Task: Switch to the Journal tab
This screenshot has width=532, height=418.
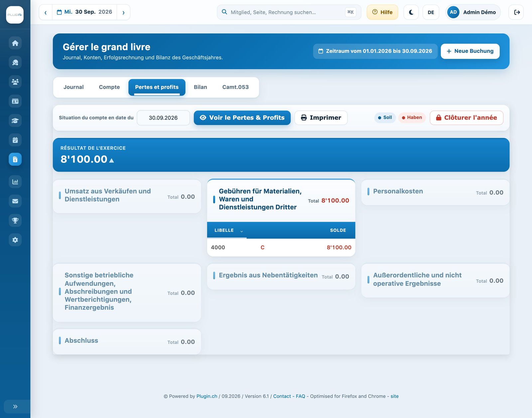Action: coord(73,87)
